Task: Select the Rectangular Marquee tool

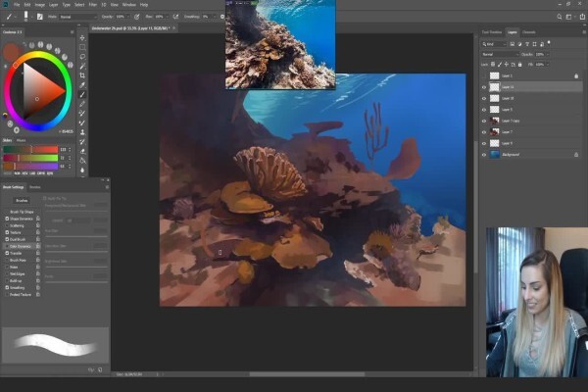Action: 82,47
